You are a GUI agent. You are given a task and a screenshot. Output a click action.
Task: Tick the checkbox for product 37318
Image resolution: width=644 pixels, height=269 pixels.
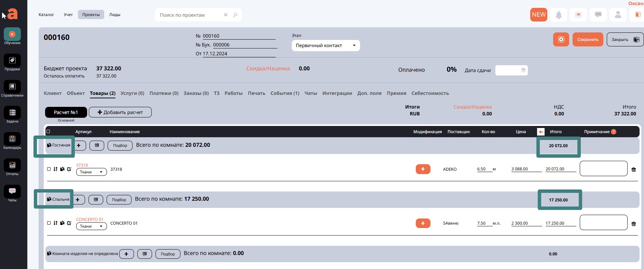click(49, 169)
